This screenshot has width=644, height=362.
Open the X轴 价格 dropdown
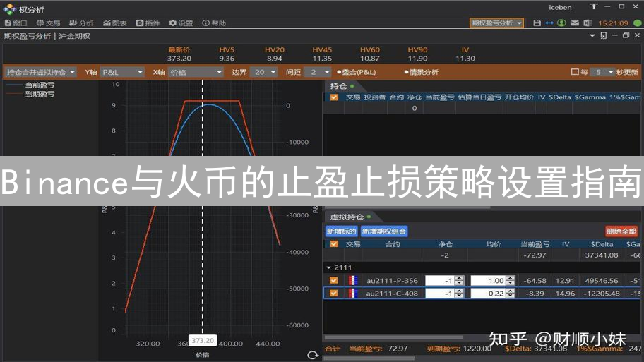click(x=196, y=72)
